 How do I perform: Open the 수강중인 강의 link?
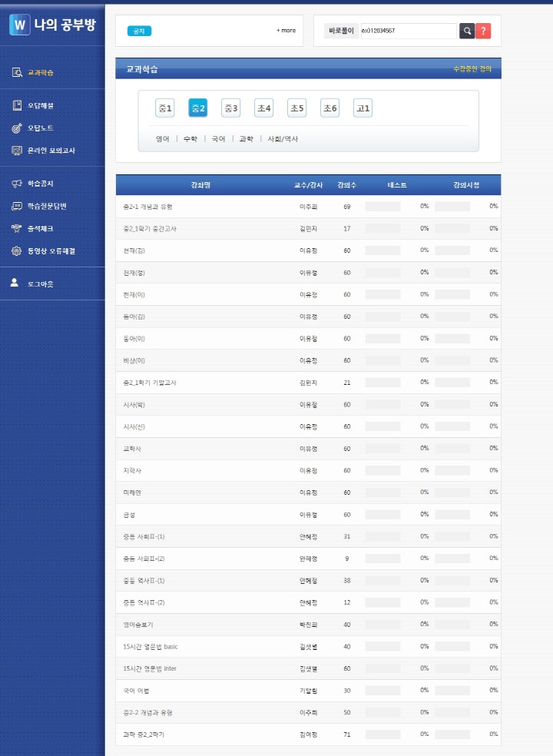pos(472,69)
